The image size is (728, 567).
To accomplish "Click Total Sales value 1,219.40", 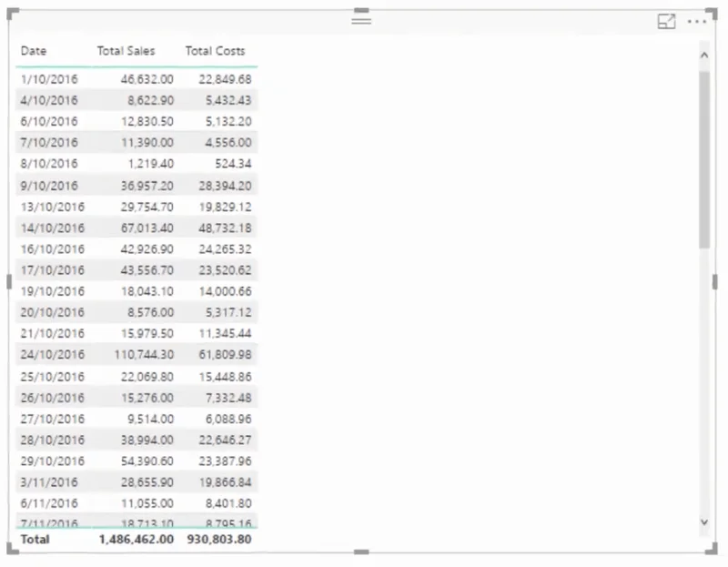I will 151,164.
